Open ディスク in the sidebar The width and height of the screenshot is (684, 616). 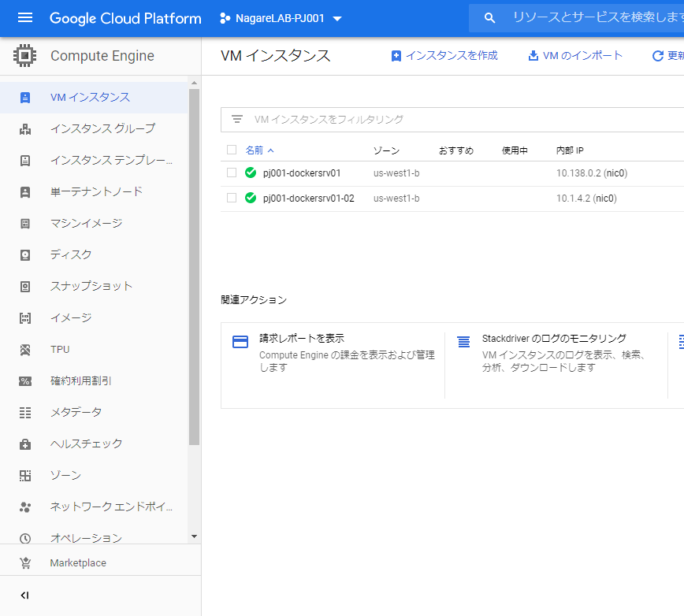tap(94, 255)
